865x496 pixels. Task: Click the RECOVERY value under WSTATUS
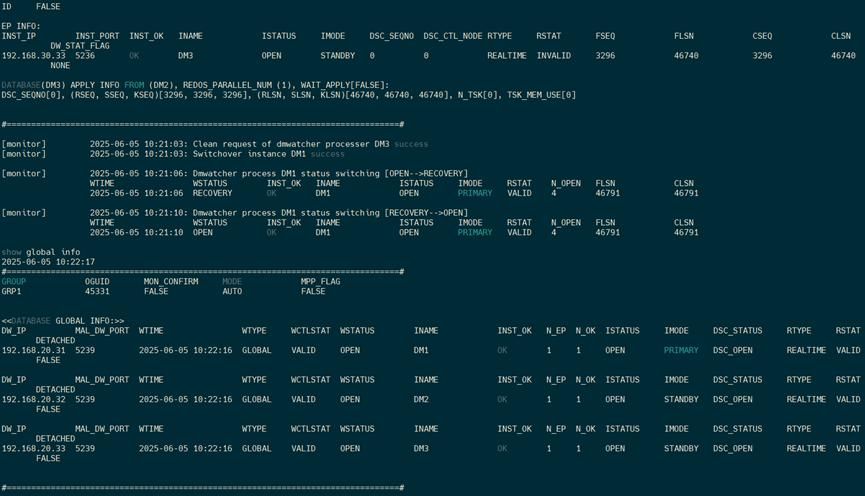(212, 193)
